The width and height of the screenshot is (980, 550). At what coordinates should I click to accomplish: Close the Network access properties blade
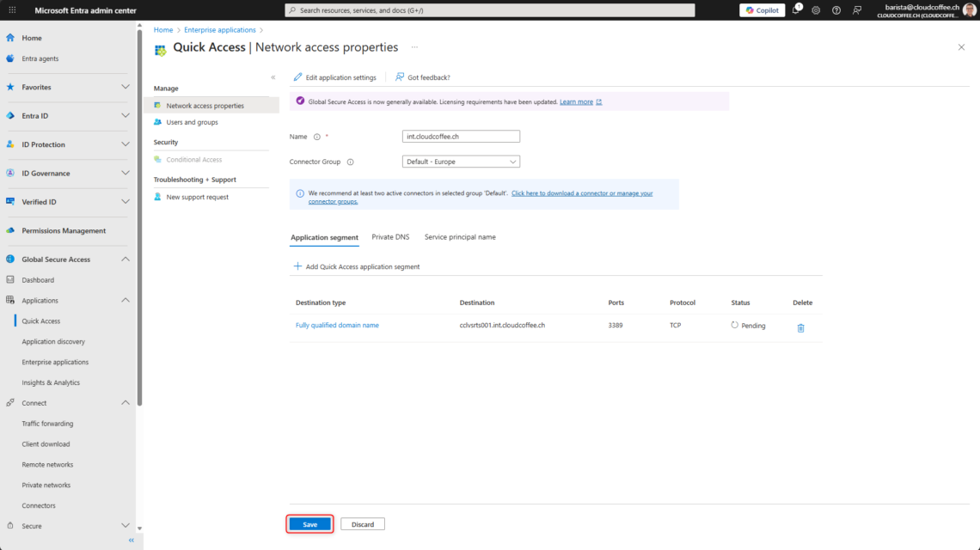[x=961, y=47]
